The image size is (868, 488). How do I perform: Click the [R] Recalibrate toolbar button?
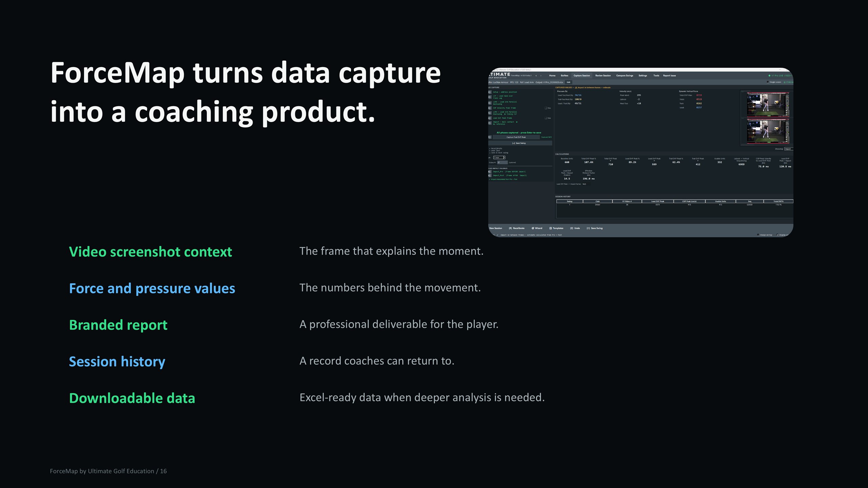[x=517, y=228]
